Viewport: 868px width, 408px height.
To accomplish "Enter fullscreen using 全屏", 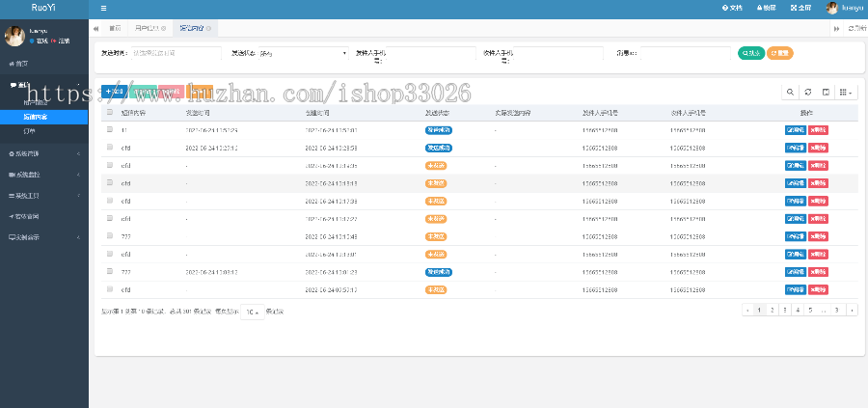I will click(801, 8).
